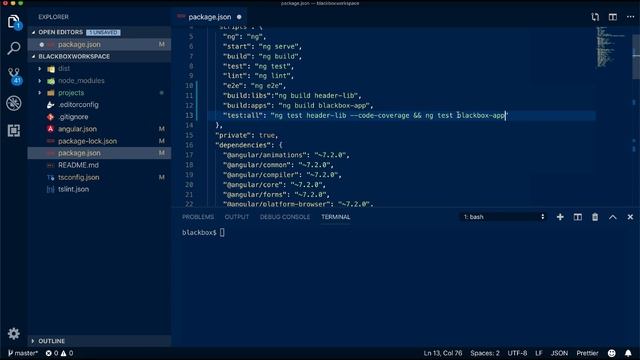Open the Search view icon
Screen dimensions: 640x360
click(13, 48)
